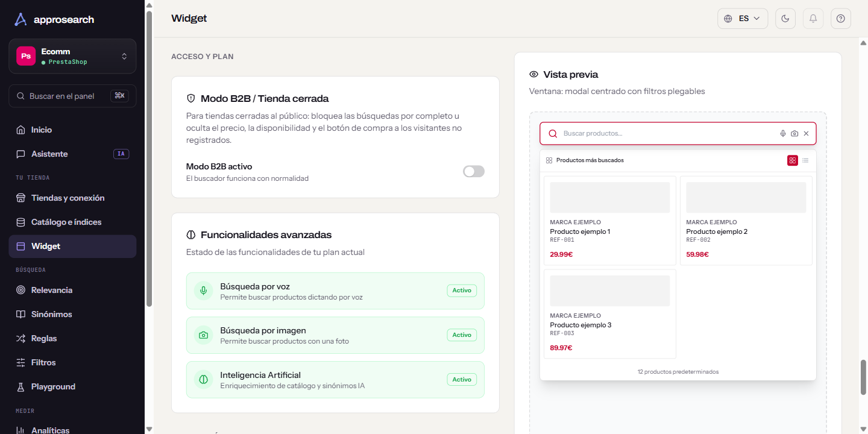The height and width of the screenshot is (434, 868).
Task: Click the Ps PrestaShop store avatar
Action: click(x=26, y=56)
